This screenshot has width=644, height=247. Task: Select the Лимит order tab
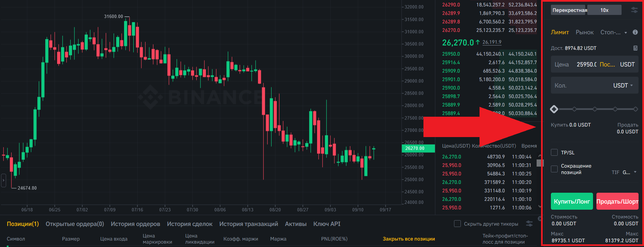(560, 32)
